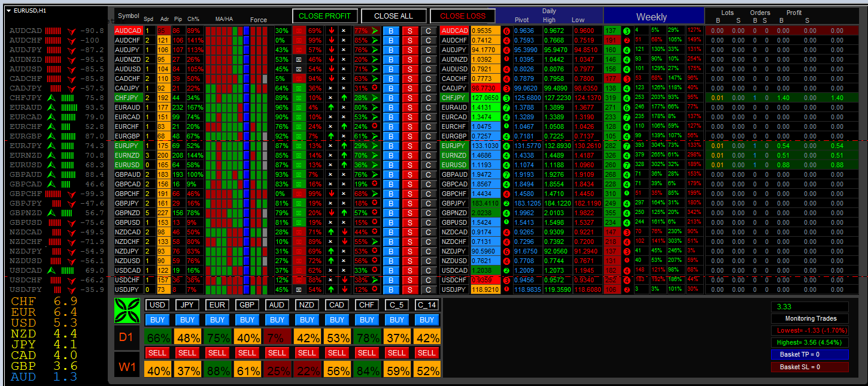
Task: Click the gray C button for EURUSD
Action: (429, 165)
